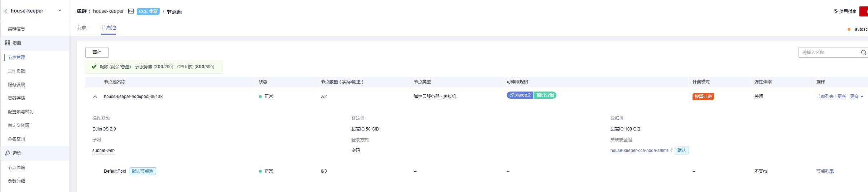
Task: Click the DefaultPool name
Action: point(115,171)
